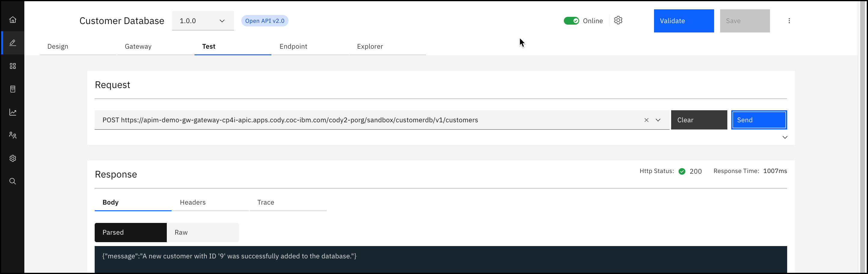This screenshot has height=274, width=868.
Task: Open the response Headers tab
Action: click(x=193, y=202)
